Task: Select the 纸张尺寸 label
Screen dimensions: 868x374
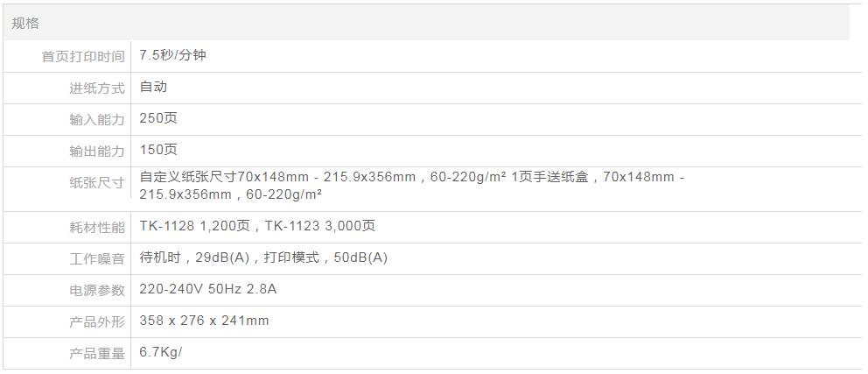Action: tap(97, 182)
